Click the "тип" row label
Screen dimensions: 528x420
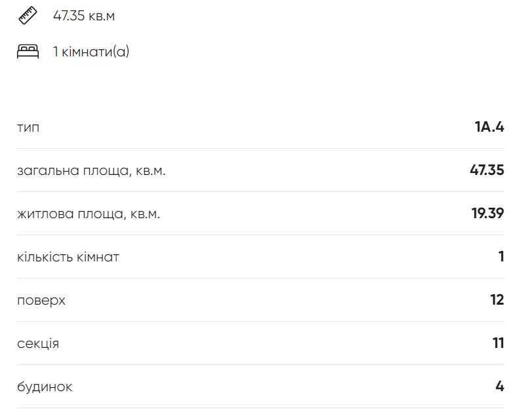tap(28, 127)
